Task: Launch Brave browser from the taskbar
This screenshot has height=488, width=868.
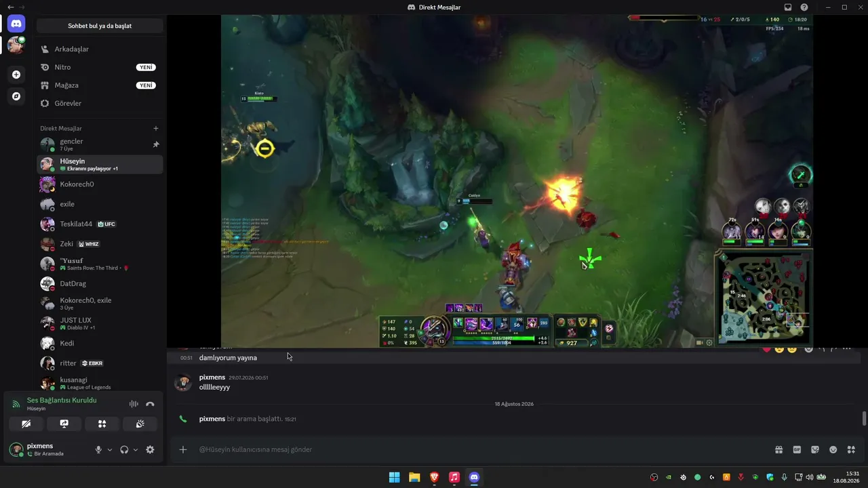Action: point(434,477)
